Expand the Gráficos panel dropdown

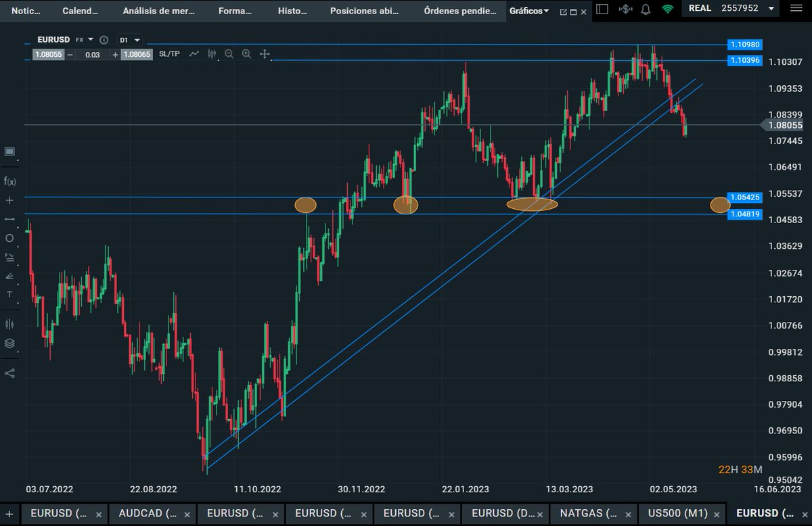pyautogui.click(x=529, y=11)
